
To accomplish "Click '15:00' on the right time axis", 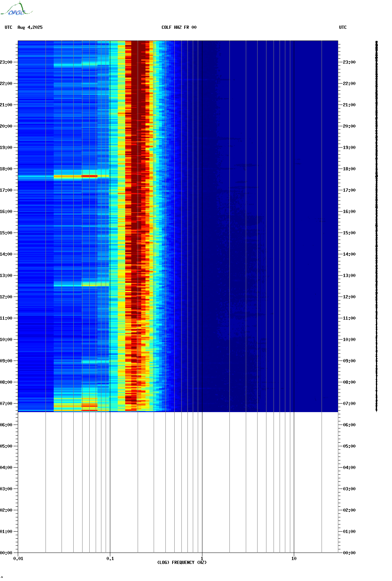I will (x=349, y=233).
